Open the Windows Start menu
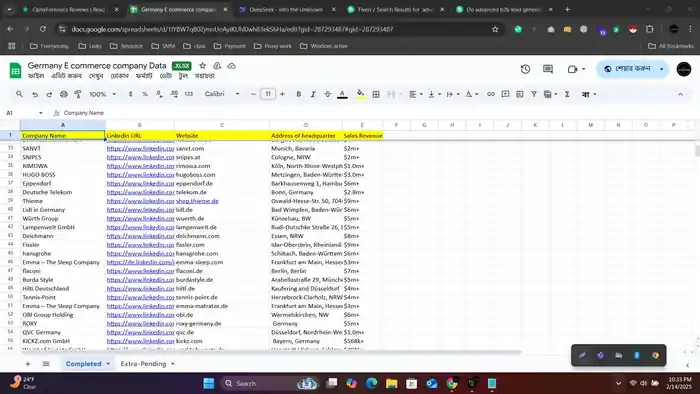The height and width of the screenshot is (394, 700). click(x=208, y=383)
